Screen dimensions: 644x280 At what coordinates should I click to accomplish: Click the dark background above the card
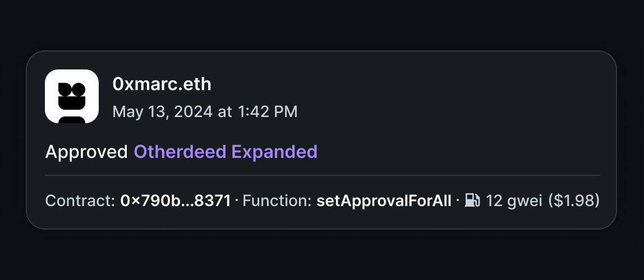(322, 25)
